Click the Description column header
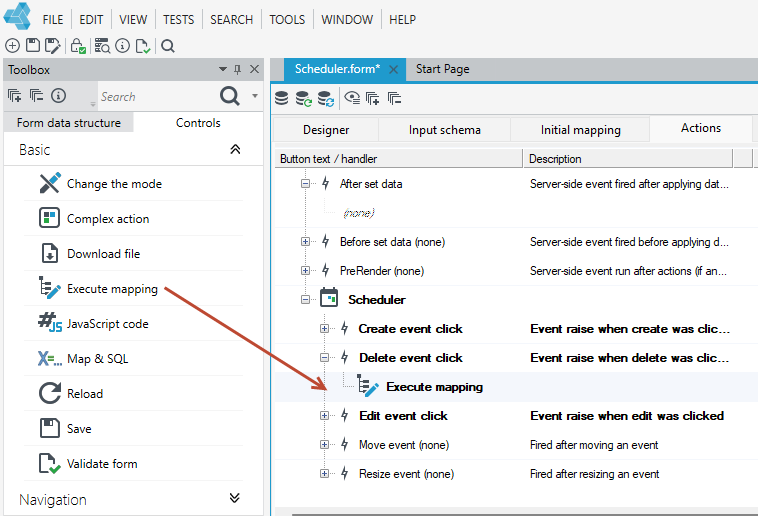 [x=627, y=159]
